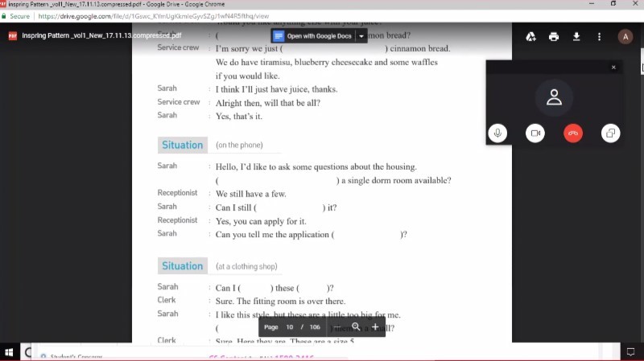
Task: Click "Sure. The fitting room is over there."
Action: (x=280, y=302)
